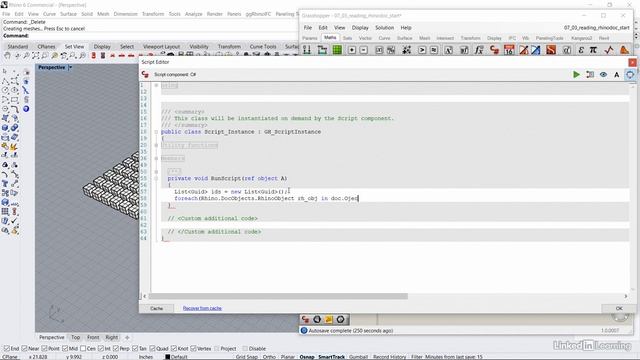This screenshot has height=360, width=640.
Task: Click the first Grasshopper canvas toolbar icon
Action: (305, 320)
